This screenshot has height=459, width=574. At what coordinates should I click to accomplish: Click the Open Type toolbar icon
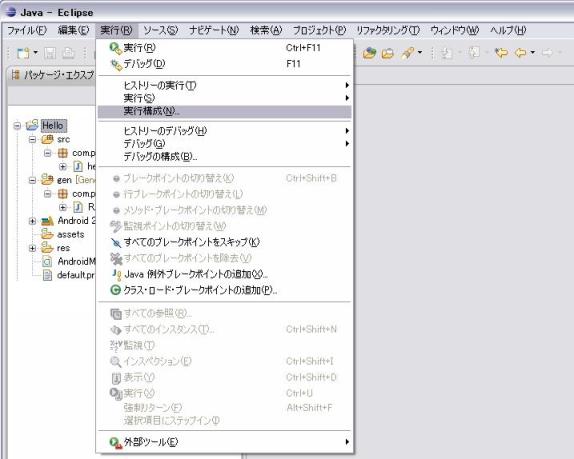pyautogui.click(x=369, y=53)
